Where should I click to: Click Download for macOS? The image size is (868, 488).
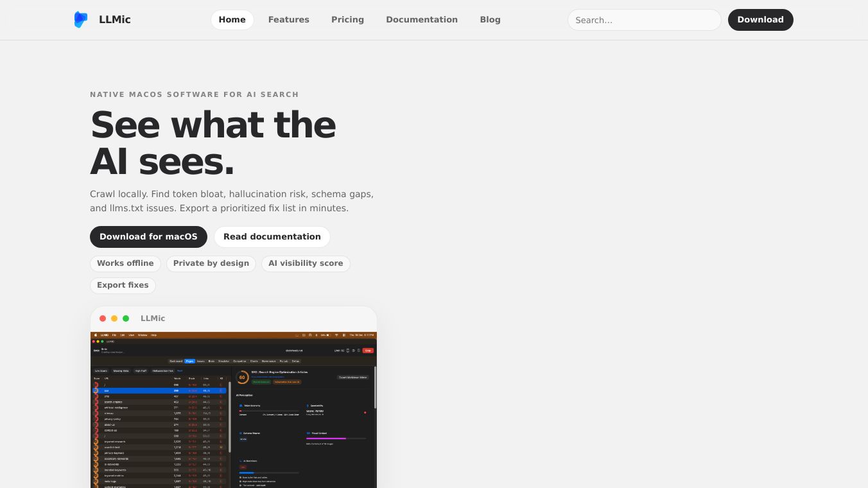point(148,237)
